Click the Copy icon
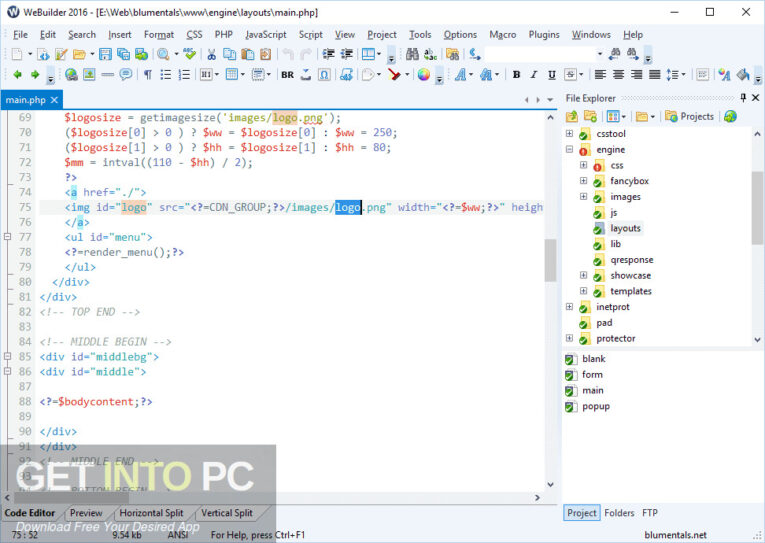765x543 pixels. pos(229,54)
